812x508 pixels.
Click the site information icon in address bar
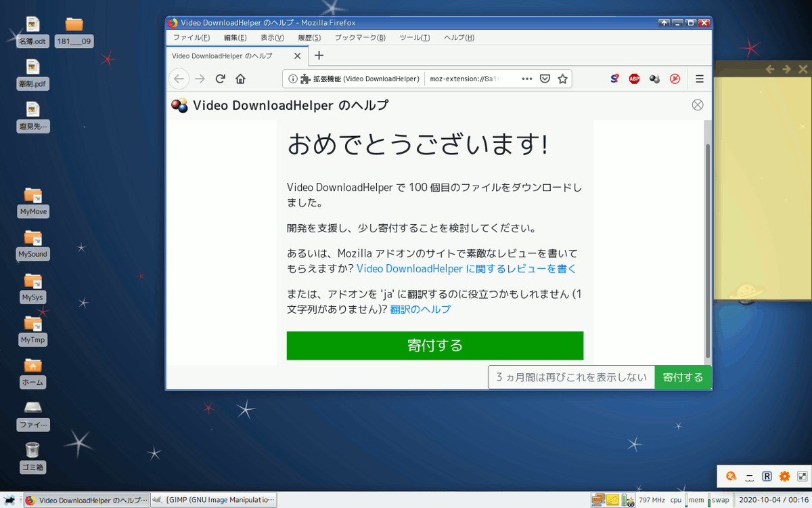(x=292, y=79)
